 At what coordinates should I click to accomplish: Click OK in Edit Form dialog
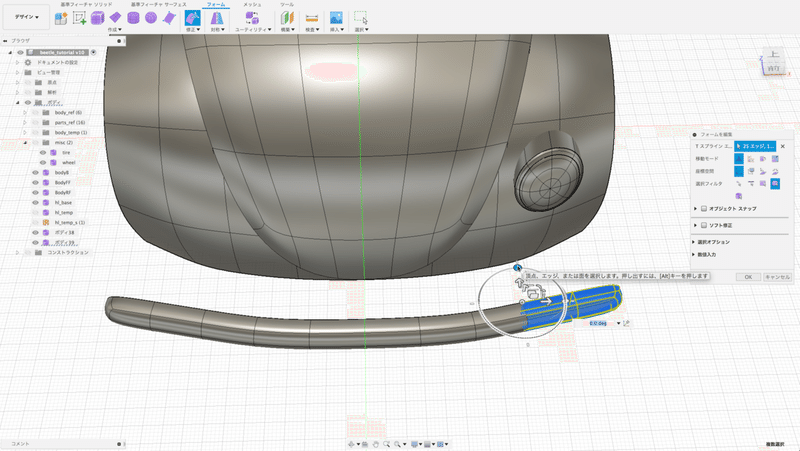[x=748, y=277]
